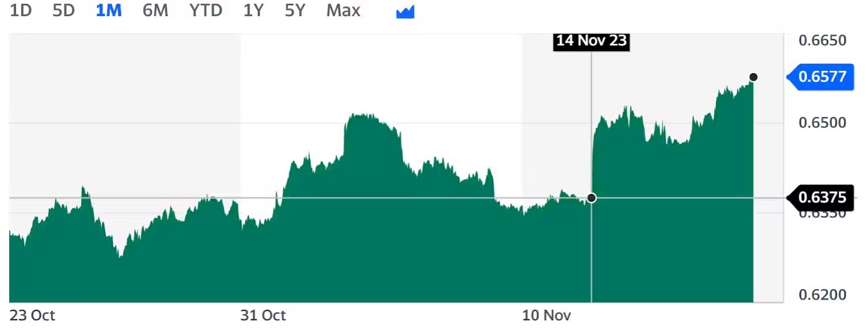Click the black dot marker on the crosshair
The image size is (868, 334).
pyautogui.click(x=592, y=198)
